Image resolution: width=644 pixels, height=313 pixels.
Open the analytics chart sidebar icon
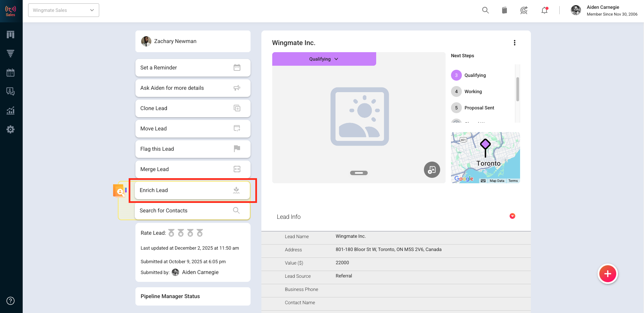(10, 110)
